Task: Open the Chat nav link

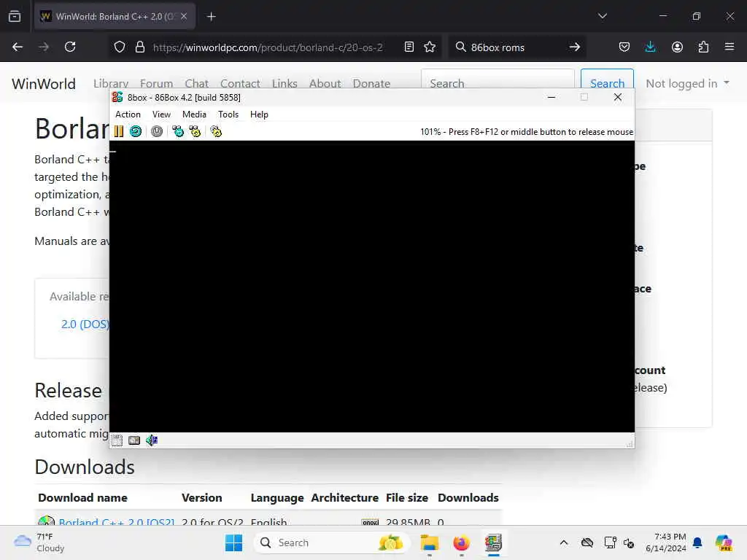Action: click(197, 83)
